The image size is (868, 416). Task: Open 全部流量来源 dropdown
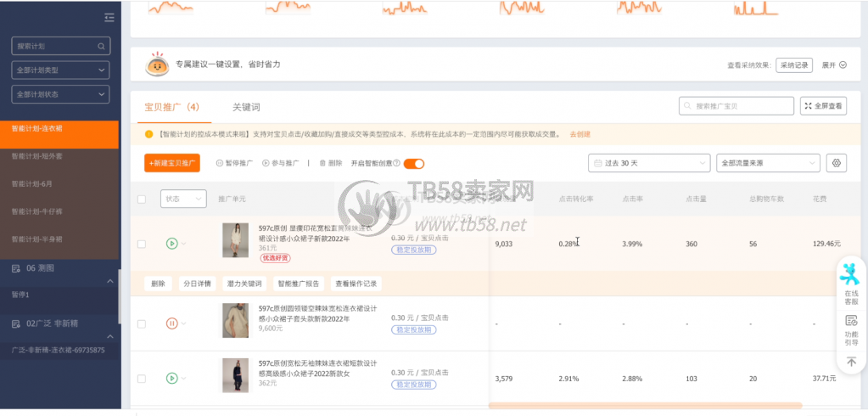[768, 163]
